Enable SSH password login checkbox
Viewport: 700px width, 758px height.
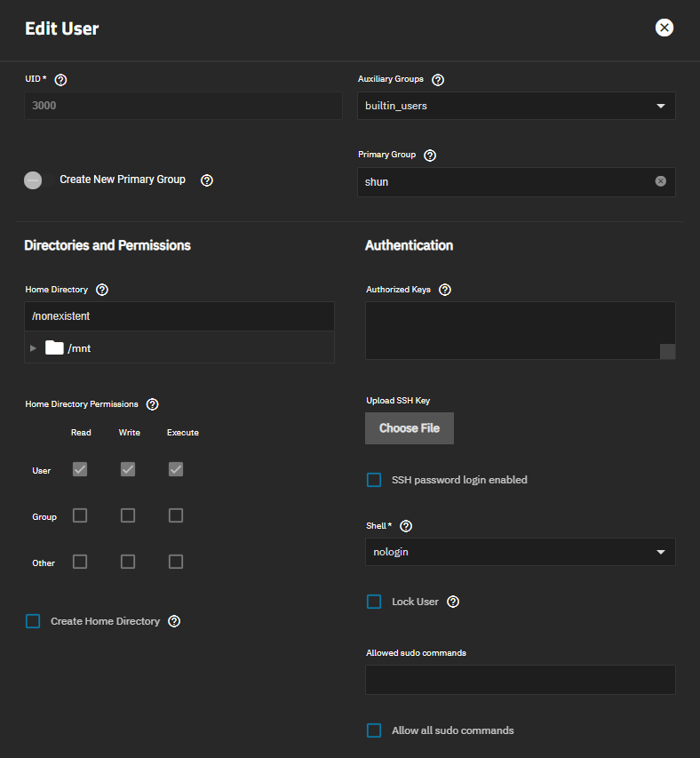point(374,480)
